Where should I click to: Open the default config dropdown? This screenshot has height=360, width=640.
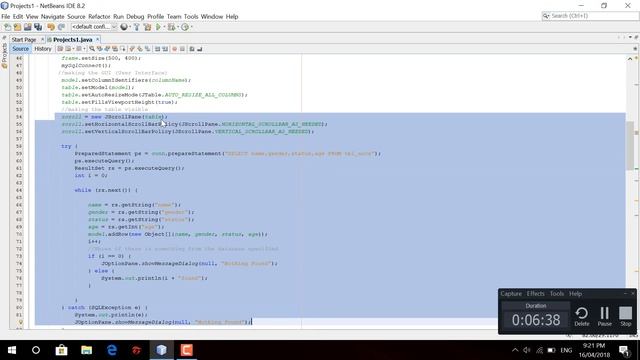94,27
